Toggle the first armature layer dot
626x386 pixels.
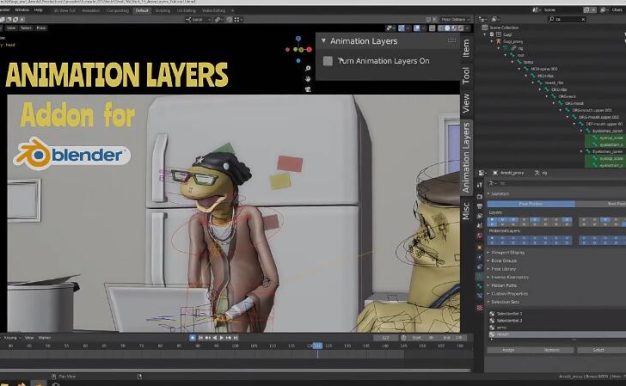pos(492,220)
